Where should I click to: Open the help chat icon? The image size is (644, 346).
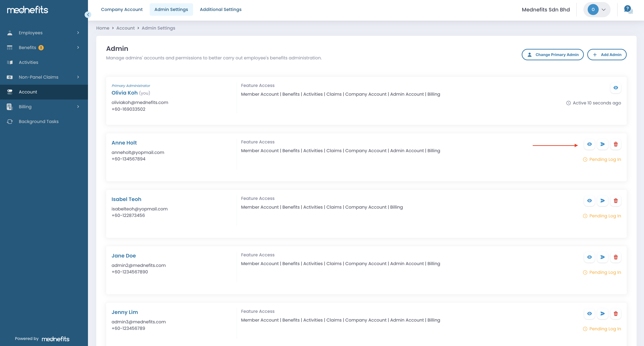628,9
